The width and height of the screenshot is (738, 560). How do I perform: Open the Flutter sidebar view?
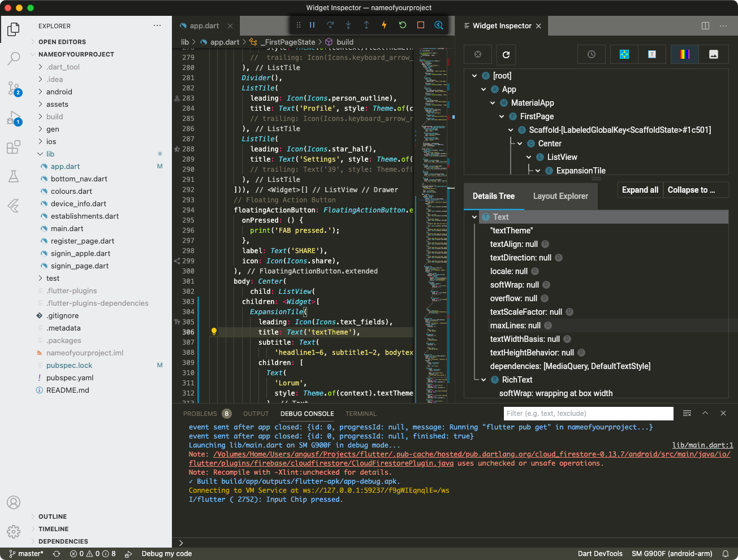pos(14,206)
